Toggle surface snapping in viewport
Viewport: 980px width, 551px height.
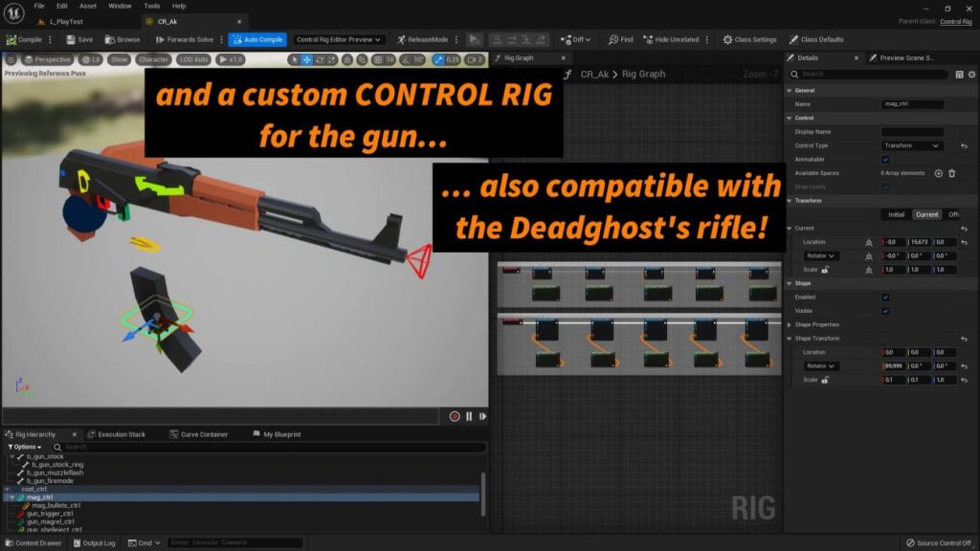[362, 59]
